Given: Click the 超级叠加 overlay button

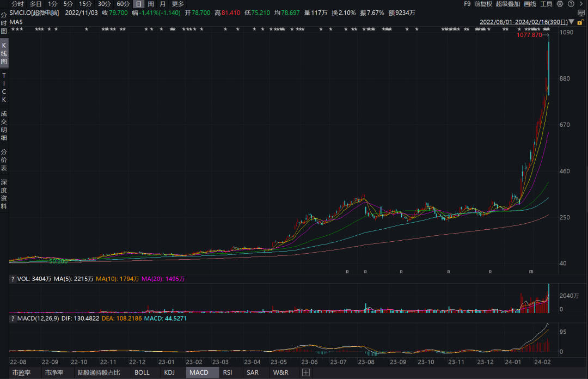Looking at the screenshot, I should click(x=508, y=4).
